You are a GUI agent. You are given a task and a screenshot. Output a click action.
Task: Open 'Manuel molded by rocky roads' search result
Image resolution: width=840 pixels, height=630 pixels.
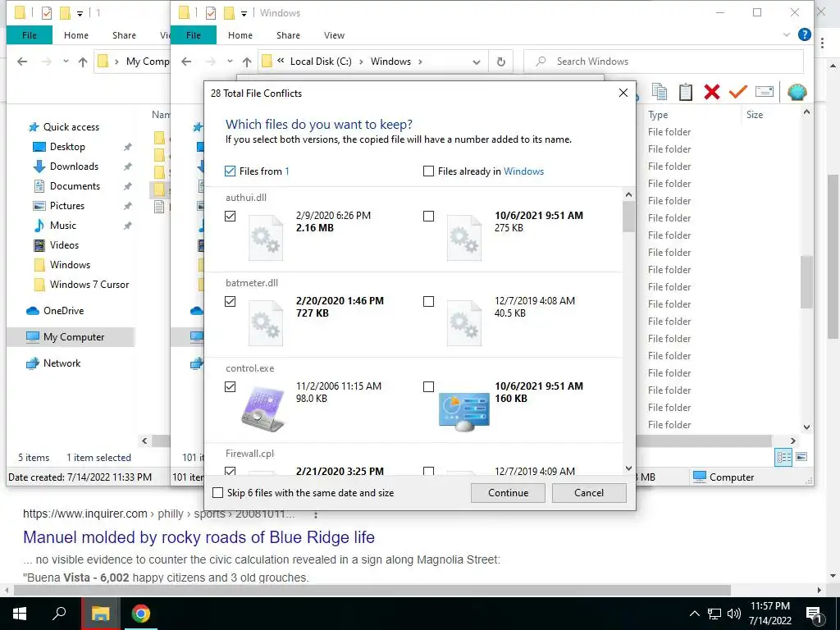199,537
